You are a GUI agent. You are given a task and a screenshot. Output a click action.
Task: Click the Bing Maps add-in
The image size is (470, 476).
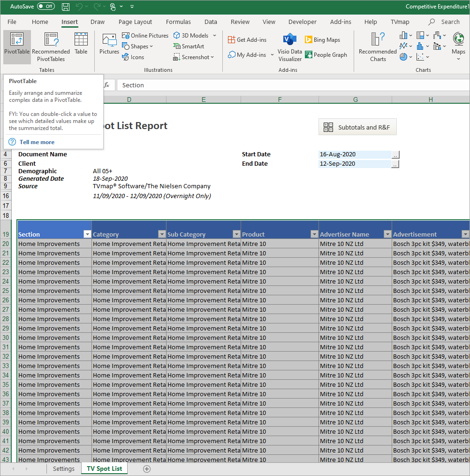coord(323,40)
